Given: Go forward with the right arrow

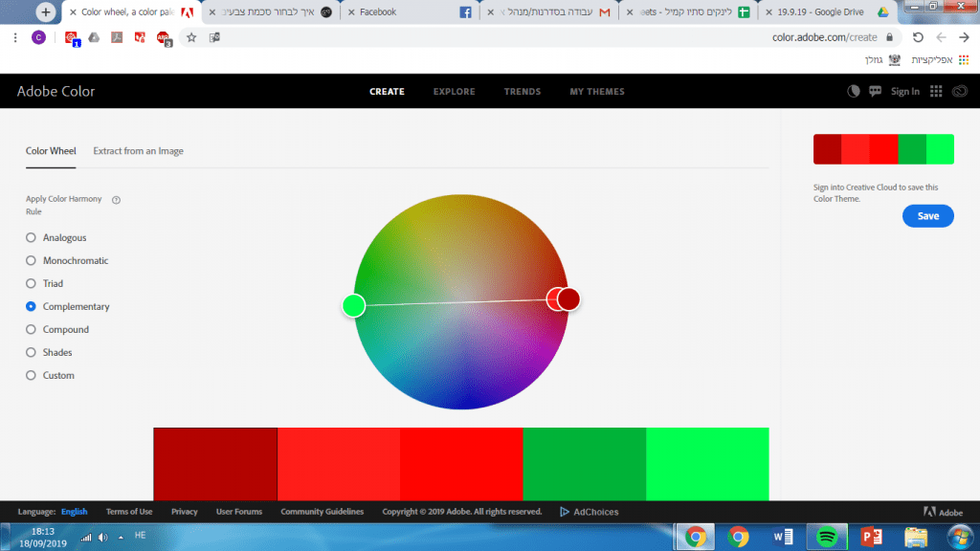Looking at the screenshot, I should [964, 37].
